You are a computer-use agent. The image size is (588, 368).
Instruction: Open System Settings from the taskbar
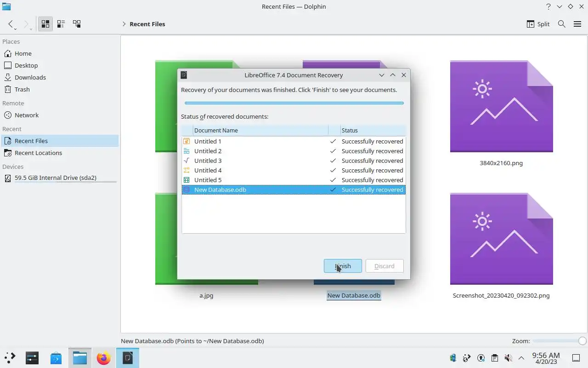(x=32, y=358)
